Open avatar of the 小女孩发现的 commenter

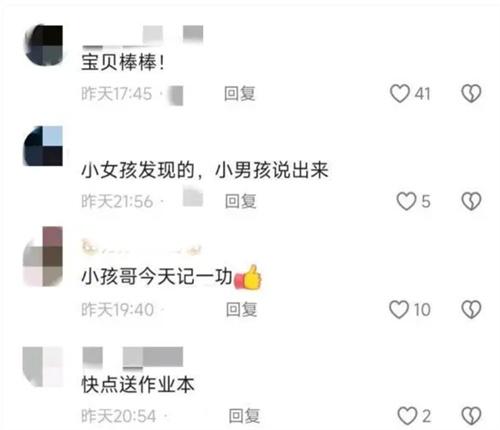pos(43,146)
